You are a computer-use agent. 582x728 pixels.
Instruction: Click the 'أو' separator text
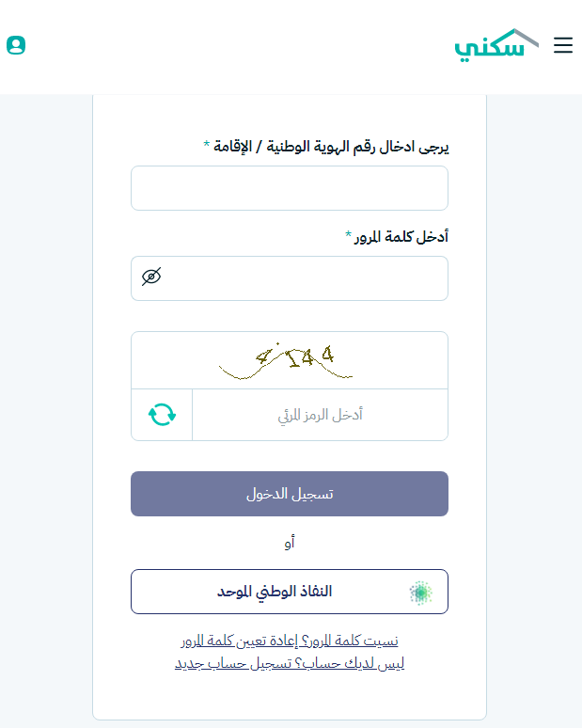click(x=290, y=543)
